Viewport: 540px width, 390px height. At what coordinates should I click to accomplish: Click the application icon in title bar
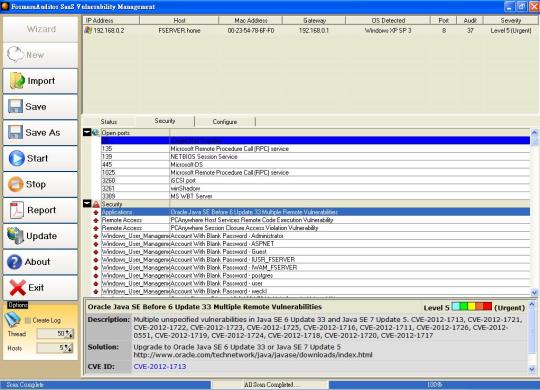5,6
